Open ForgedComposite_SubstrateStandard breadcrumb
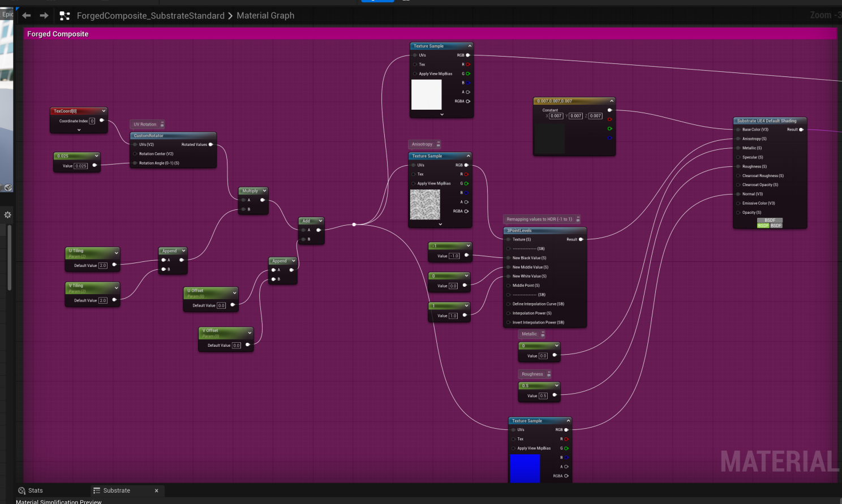The height and width of the screenshot is (504, 842). [x=151, y=16]
